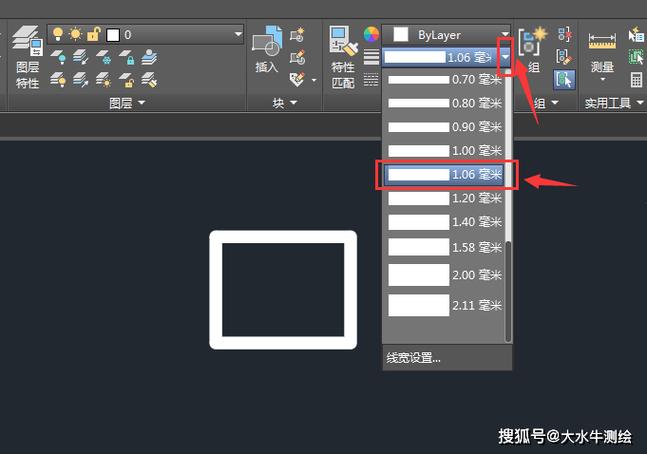Expand the ByLayer color dropdown

(504, 35)
